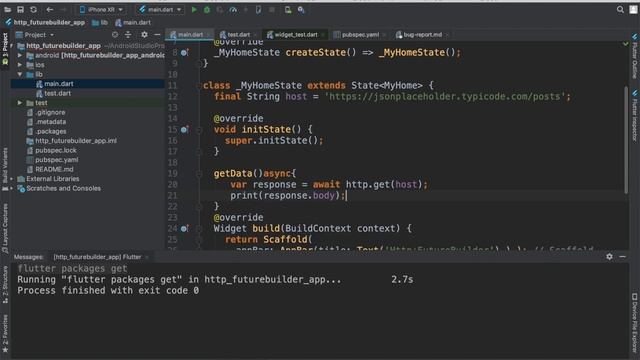Open the 1: Project side tool window
The height and width of the screenshot is (360, 640).
tap(5, 49)
